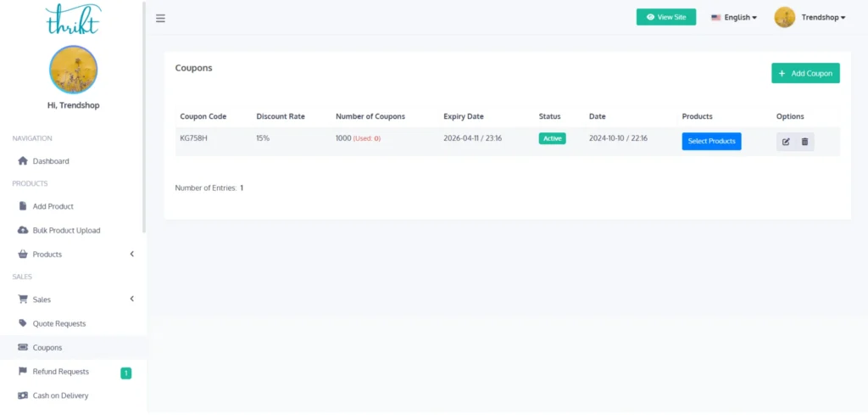
Task: Open Add Product in sidebar
Action: click(x=53, y=206)
